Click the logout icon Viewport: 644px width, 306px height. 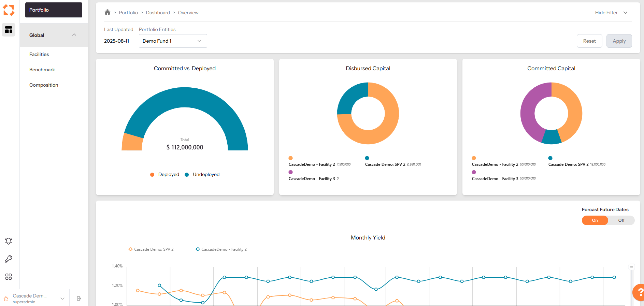[79, 298]
